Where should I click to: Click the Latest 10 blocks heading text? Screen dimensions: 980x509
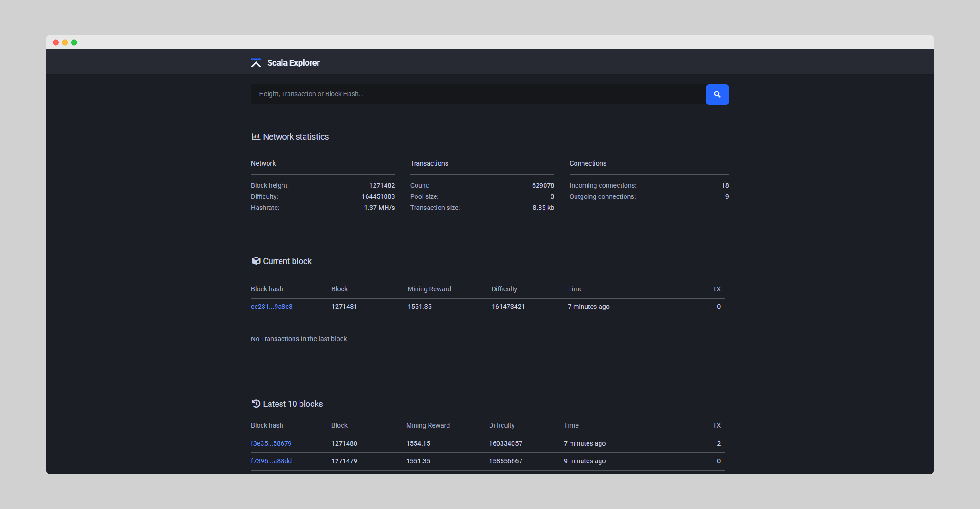click(x=293, y=404)
